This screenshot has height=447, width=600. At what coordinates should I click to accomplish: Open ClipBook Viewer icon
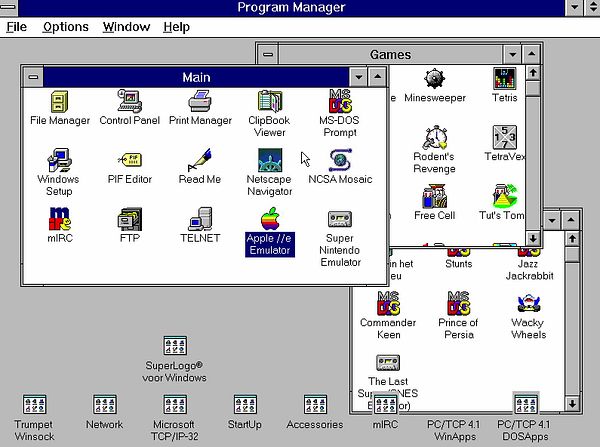[269, 101]
